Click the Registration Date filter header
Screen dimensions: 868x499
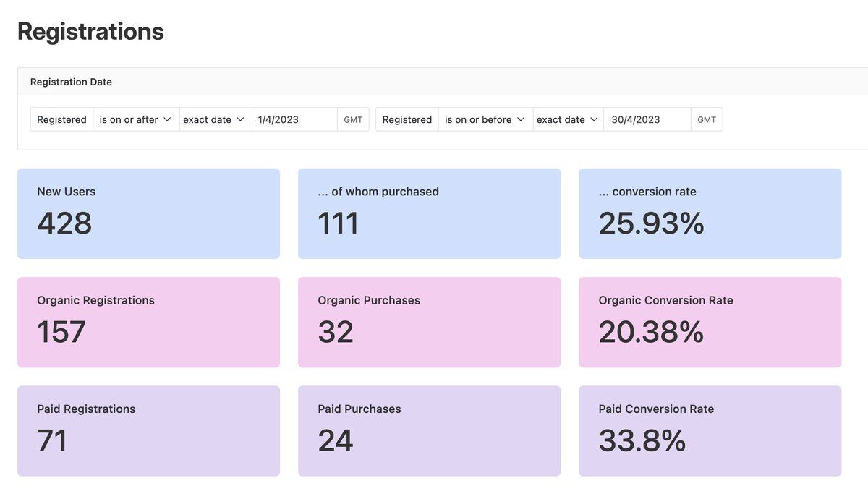point(71,82)
